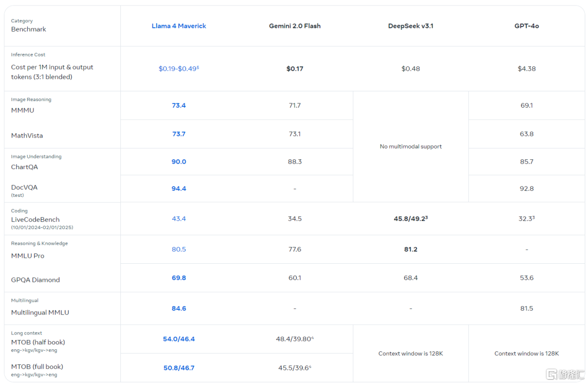Viewport: 588px width, 384px height.
Task: Click the Gemini $0.17 cost cell
Action: click(x=295, y=69)
